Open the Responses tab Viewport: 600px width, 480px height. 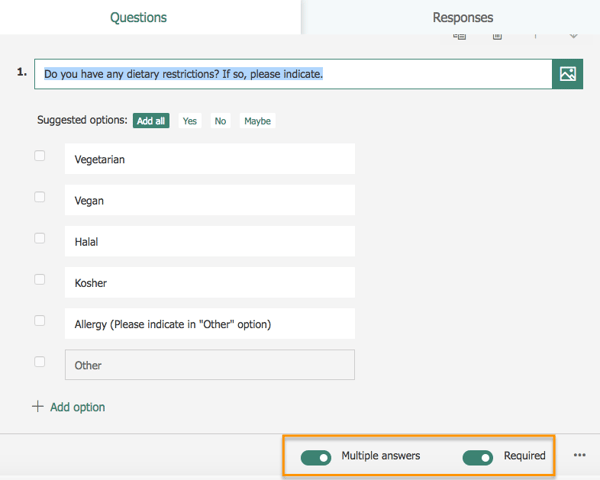(x=463, y=17)
